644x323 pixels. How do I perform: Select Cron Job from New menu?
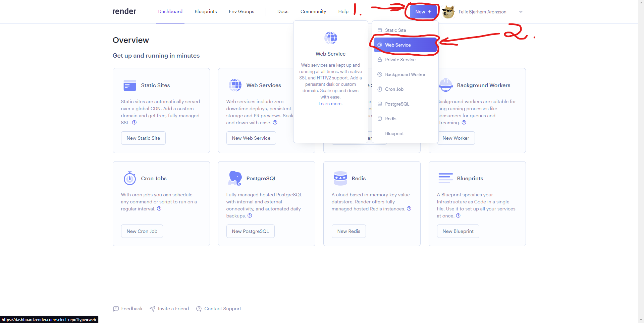tap(405, 89)
